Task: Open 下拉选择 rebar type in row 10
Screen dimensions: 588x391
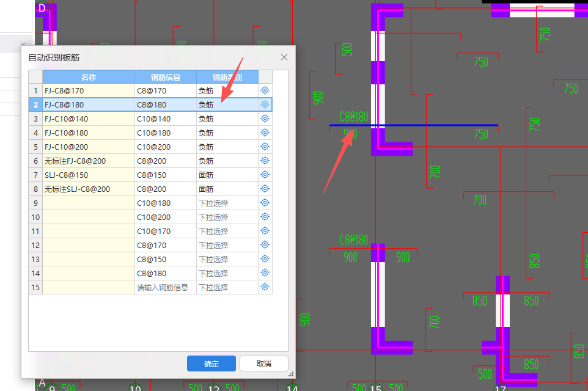Action: [x=227, y=217]
